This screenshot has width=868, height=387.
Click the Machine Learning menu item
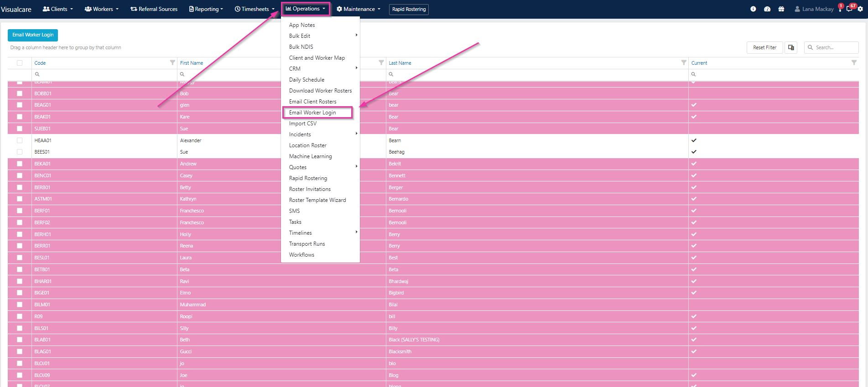(320, 156)
